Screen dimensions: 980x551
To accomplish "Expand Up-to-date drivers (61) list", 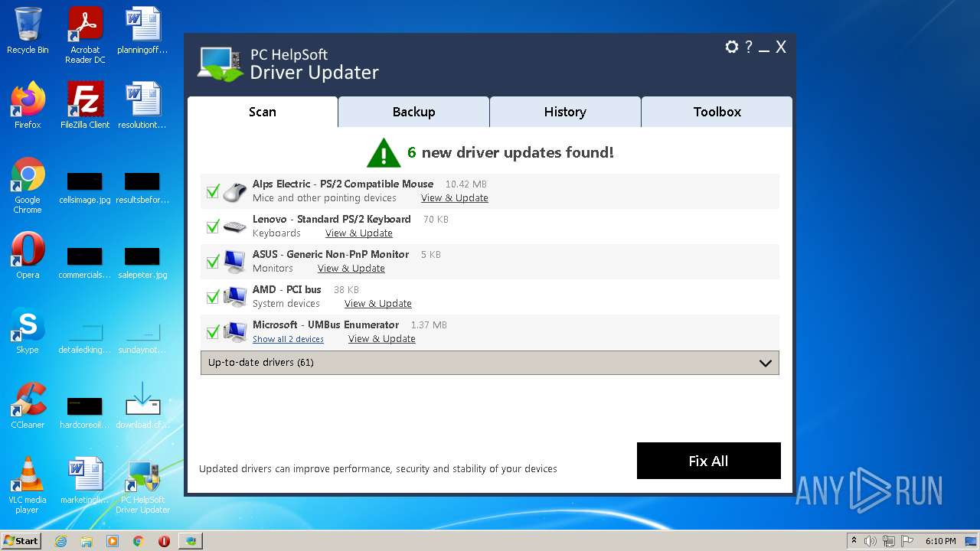I will (490, 363).
